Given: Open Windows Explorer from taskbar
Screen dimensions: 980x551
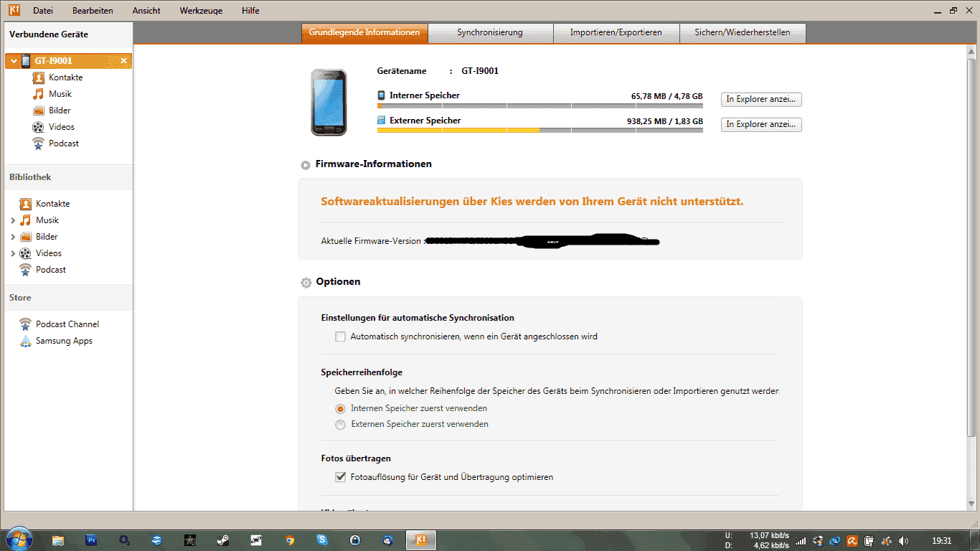Looking at the screenshot, I should click(x=58, y=540).
